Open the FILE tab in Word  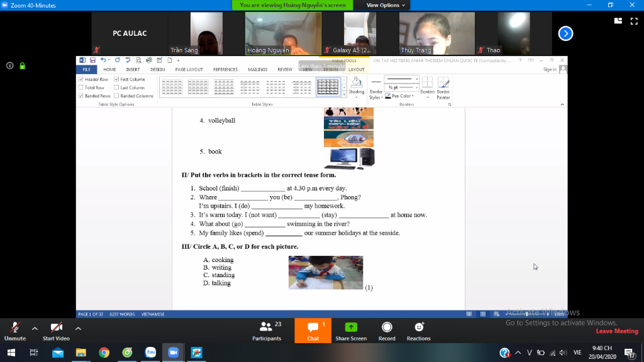pyautogui.click(x=86, y=69)
